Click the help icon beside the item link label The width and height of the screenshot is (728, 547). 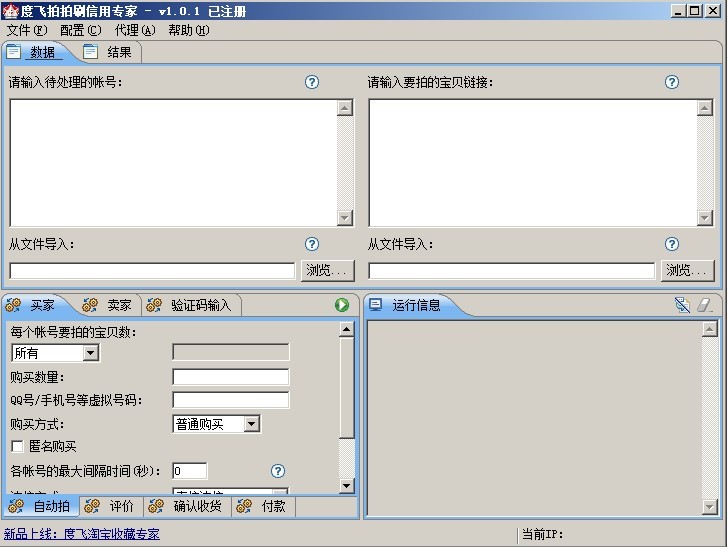pyautogui.click(x=672, y=82)
